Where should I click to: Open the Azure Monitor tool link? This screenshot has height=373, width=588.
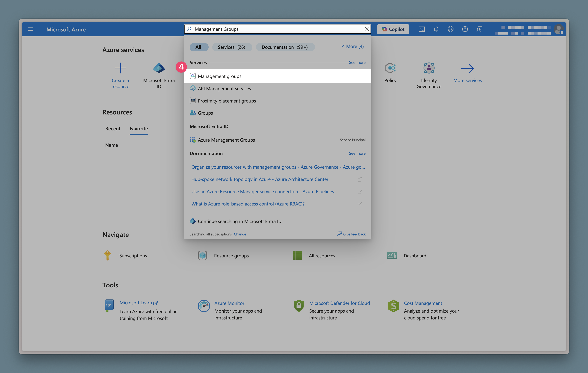(x=229, y=303)
